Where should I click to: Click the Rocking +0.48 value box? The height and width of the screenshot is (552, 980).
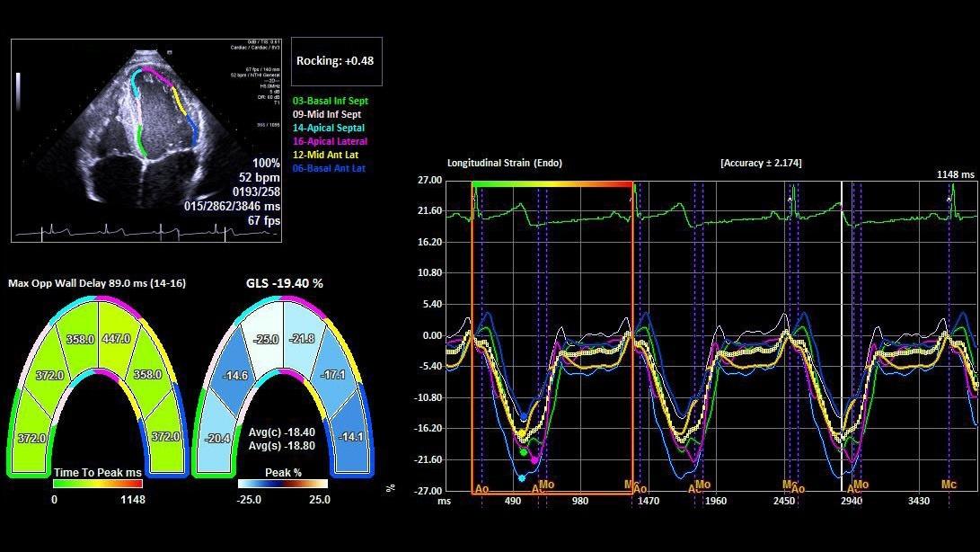click(336, 61)
